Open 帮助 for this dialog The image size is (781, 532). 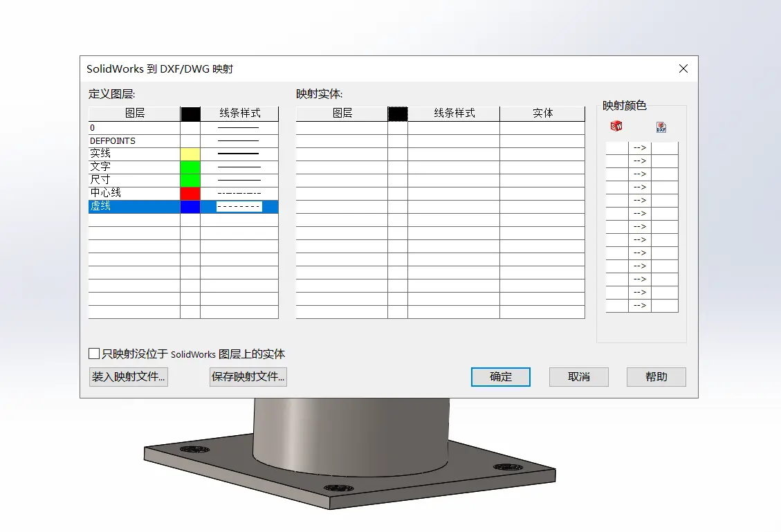656,376
